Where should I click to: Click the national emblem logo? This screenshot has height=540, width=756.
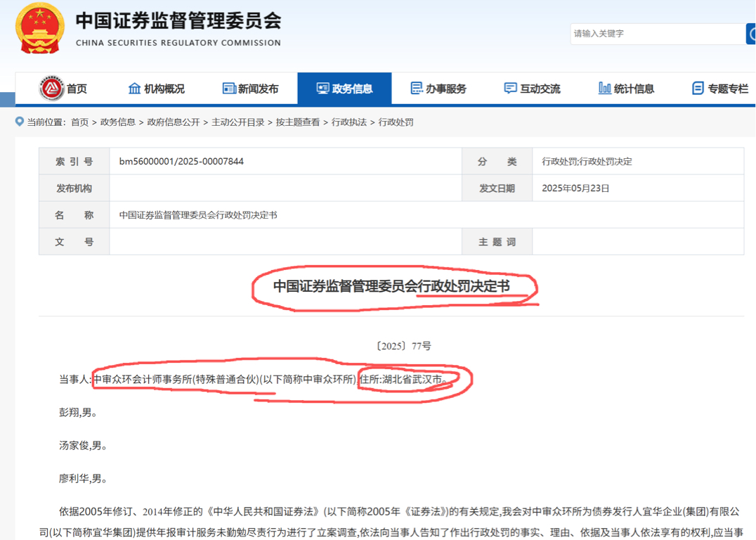[x=40, y=28]
